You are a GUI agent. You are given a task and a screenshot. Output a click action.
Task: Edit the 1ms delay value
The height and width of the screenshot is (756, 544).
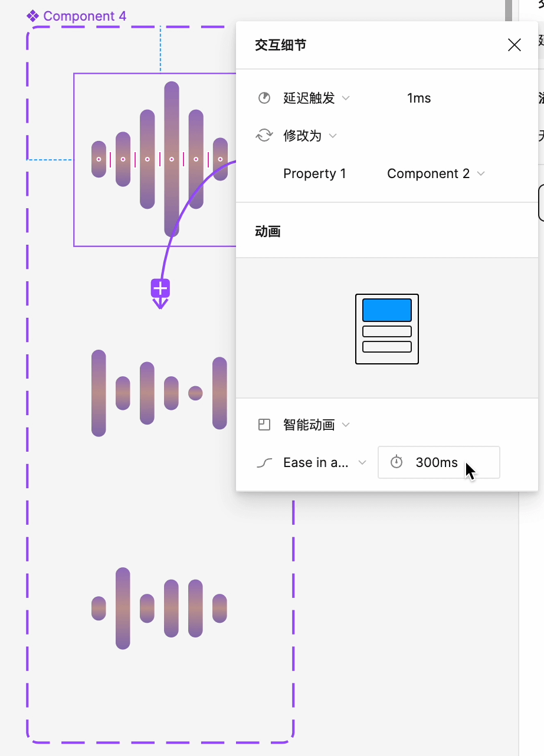(x=419, y=98)
